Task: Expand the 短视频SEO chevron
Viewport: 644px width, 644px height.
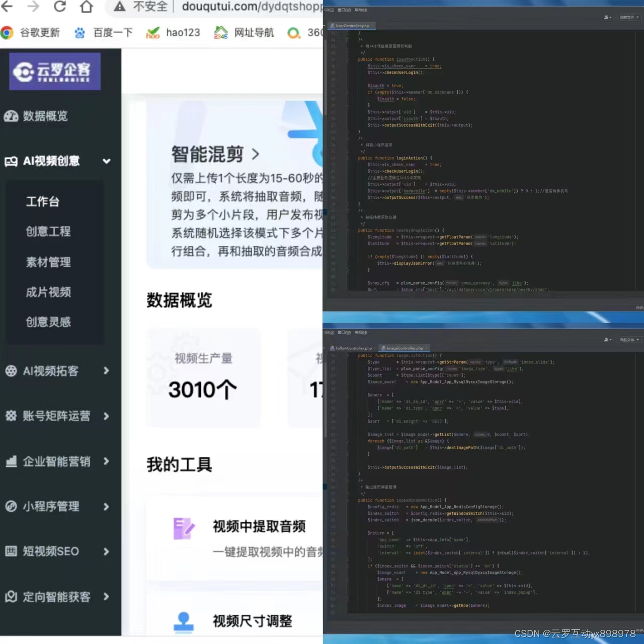Action: point(106,551)
